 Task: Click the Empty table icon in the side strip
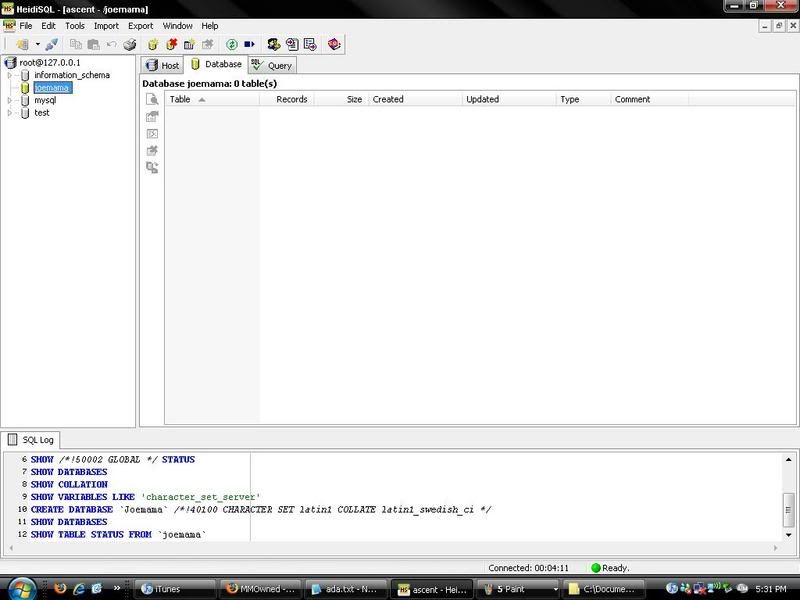tap(152, 134)
